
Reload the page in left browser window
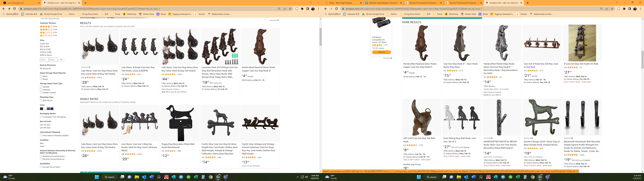pyautogui.click(x=14, y=9)
